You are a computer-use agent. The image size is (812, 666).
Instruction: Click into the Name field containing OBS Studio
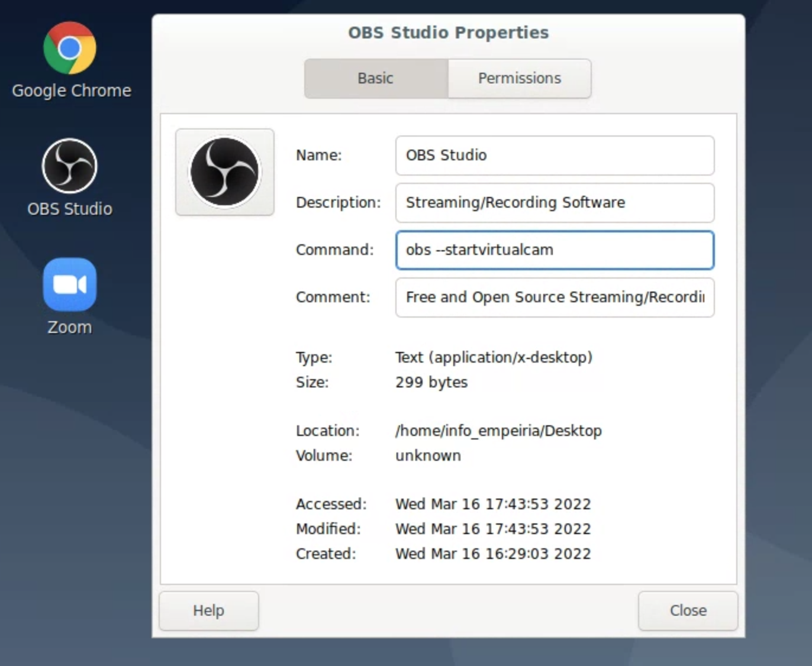pyautogui.click(x=554, y=156)
